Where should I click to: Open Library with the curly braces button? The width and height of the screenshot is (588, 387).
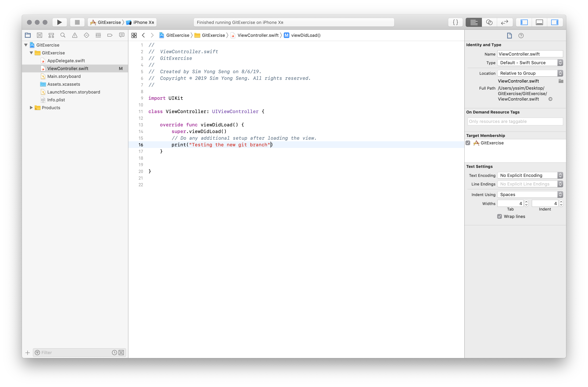point(455,22)
